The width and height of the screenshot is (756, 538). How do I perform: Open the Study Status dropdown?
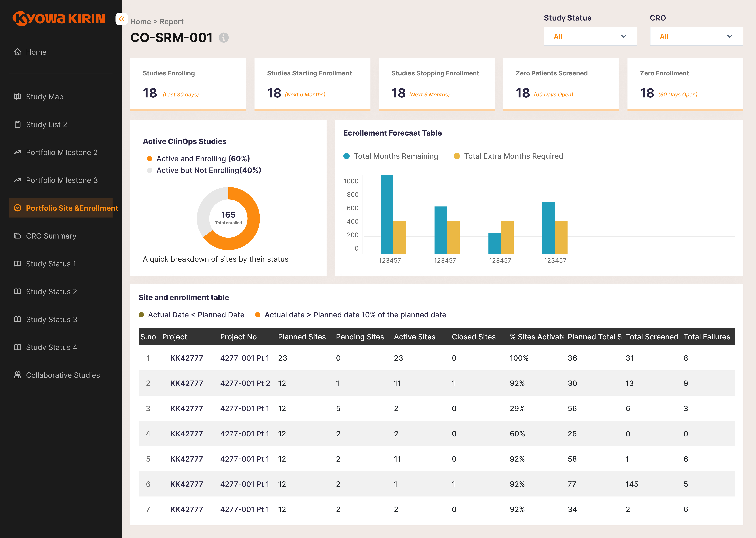590,36
